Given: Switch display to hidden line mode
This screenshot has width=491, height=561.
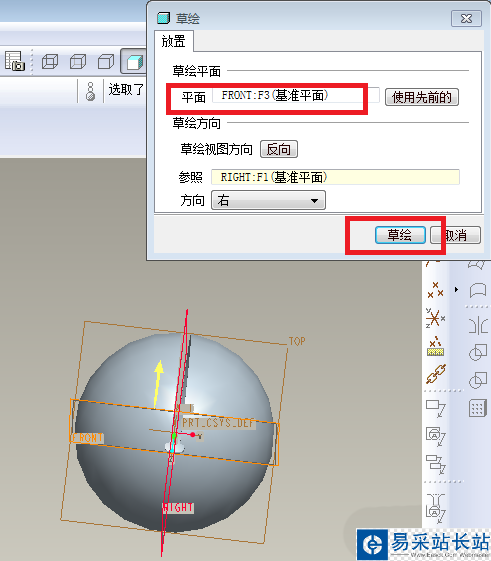Looking at the screenshot, I should [x=78, y=62].
